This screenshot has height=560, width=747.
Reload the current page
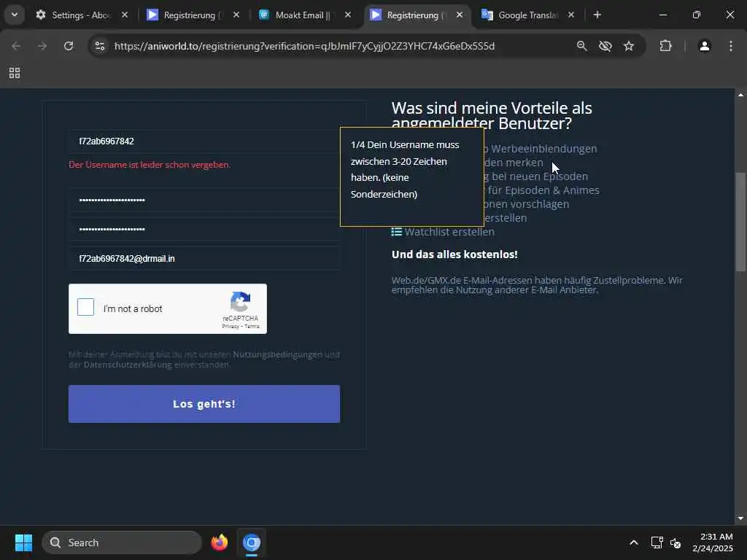(69, 46)
